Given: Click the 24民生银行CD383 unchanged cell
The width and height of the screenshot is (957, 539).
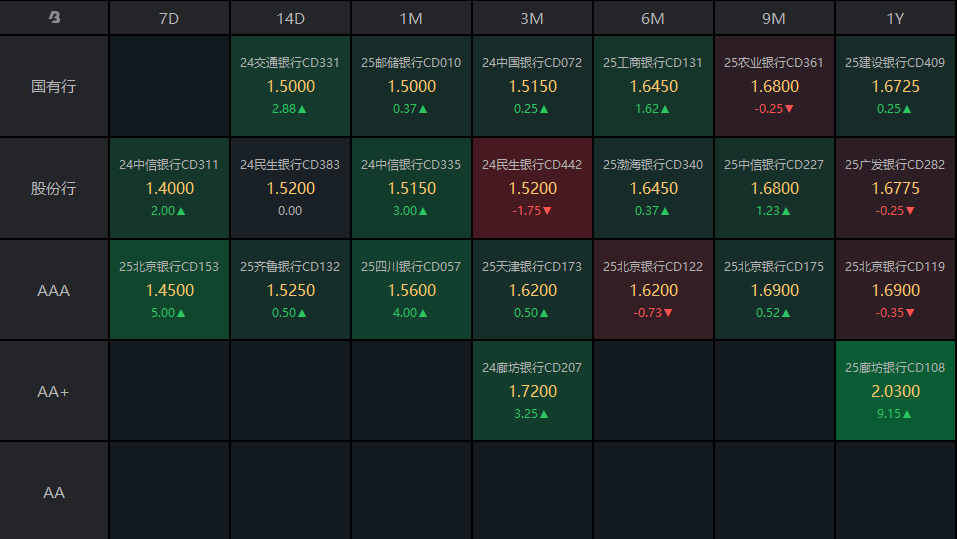Looking at the screenshot, I should pyautogui.click(x=290, y=188).
